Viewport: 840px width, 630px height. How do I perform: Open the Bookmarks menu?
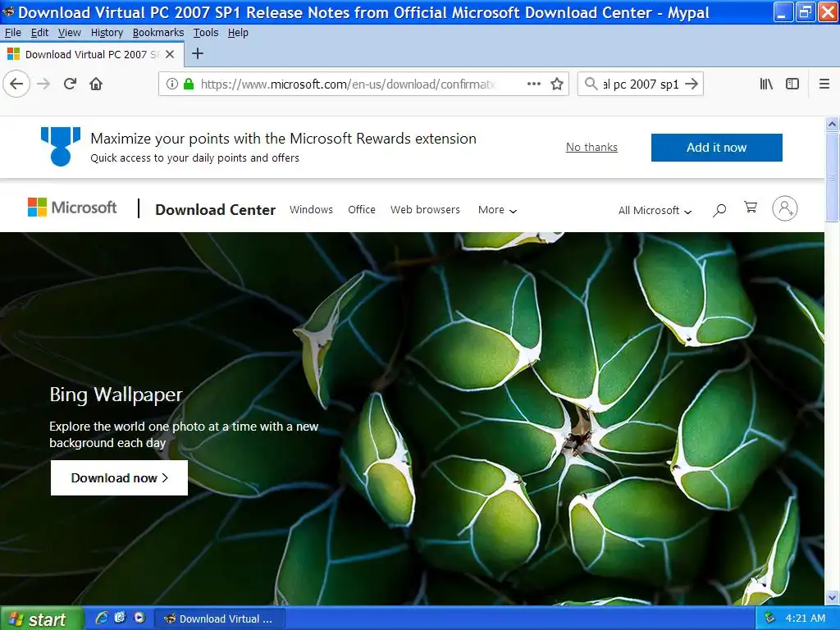158,33
